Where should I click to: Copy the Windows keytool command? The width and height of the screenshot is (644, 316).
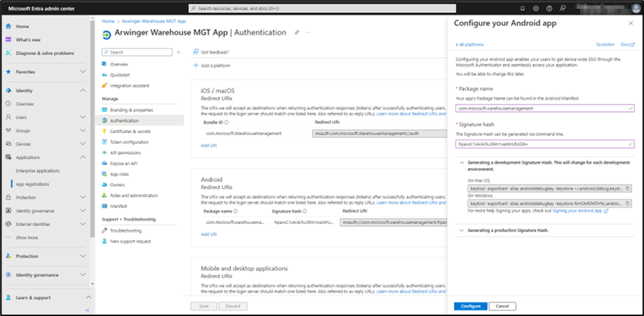coord(628,203)
